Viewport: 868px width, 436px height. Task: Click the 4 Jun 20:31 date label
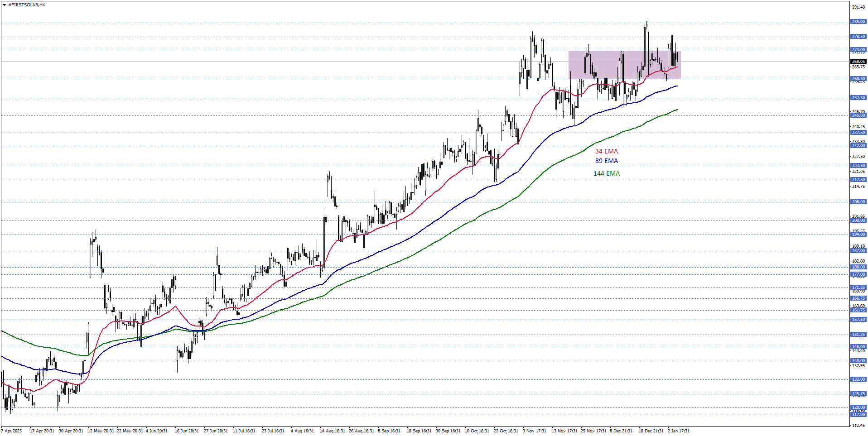click(x=157, y=431)
